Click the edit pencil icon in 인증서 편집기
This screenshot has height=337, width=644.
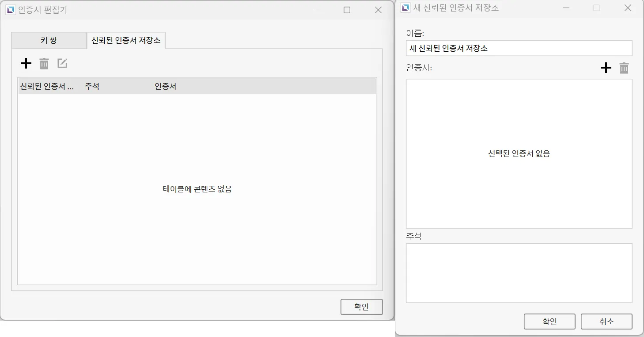pos(62,64)
